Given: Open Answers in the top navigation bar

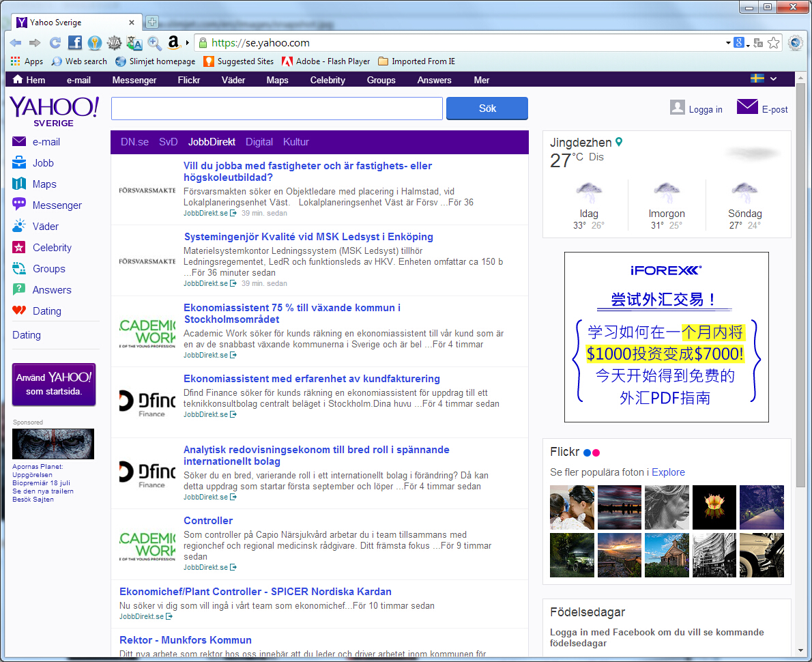Looking at the screenshot, I should coord(435,80).
